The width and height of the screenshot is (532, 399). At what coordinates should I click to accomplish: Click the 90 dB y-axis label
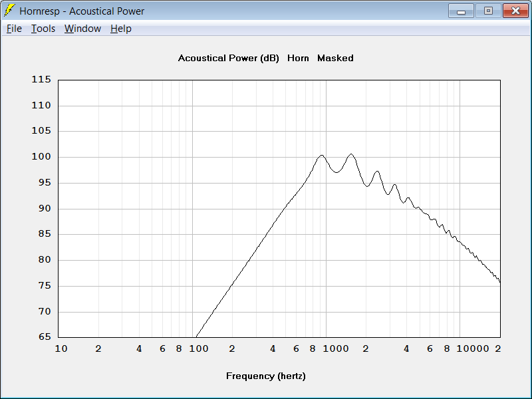45,208
